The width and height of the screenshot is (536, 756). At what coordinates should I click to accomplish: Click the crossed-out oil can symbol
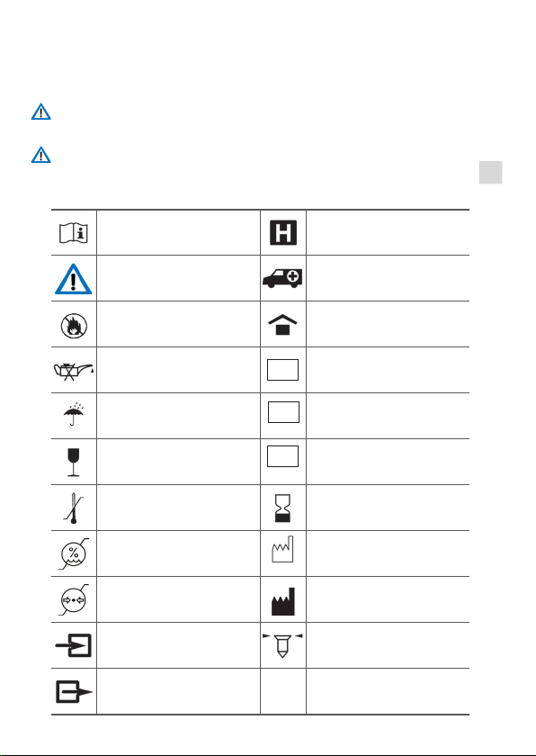tap(73, 371)
